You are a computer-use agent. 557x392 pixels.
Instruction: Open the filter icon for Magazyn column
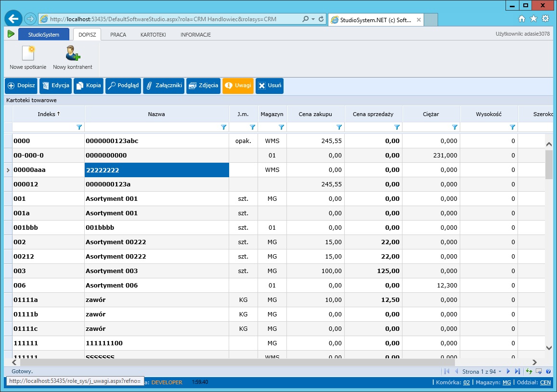(281, 127)
